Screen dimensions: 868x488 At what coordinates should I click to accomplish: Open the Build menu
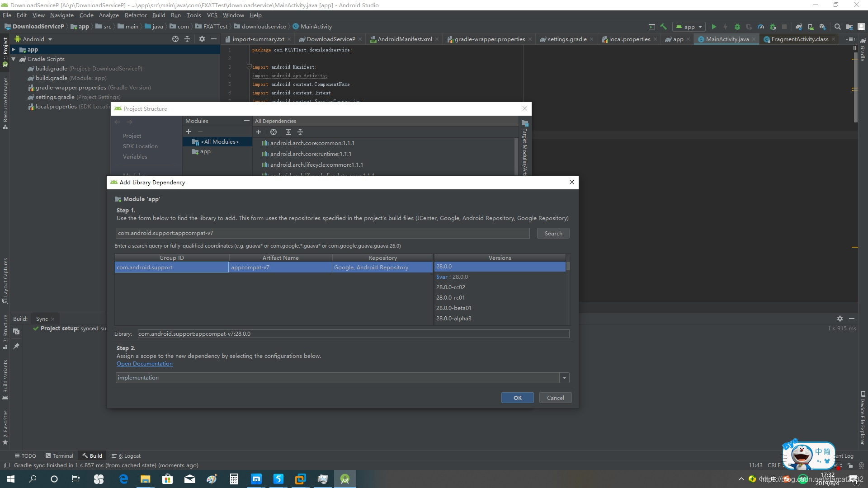click(159, 15)
